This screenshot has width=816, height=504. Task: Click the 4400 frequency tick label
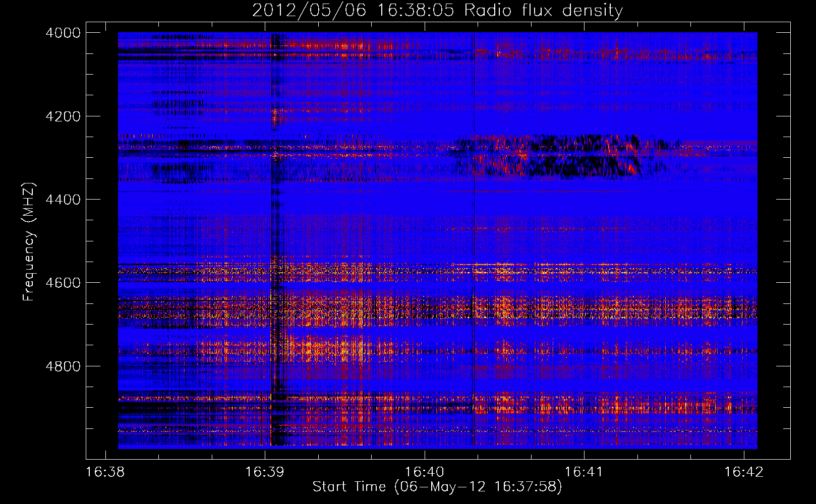(x=63, y=200)
